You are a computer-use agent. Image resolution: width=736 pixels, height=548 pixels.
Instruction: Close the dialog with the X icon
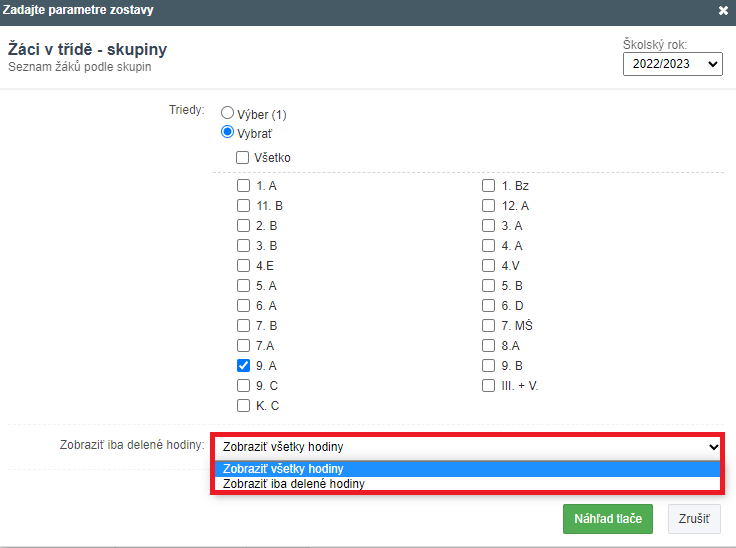click(x=723, y=10)
